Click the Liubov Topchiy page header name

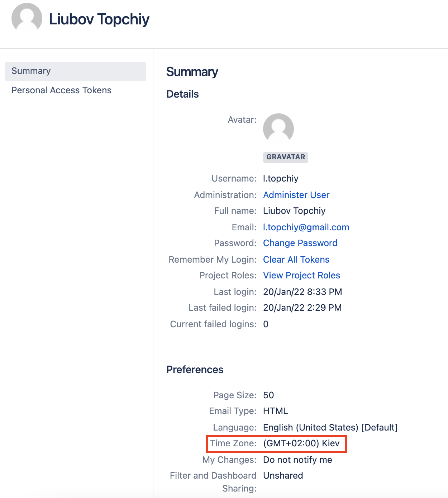[99, 19]
